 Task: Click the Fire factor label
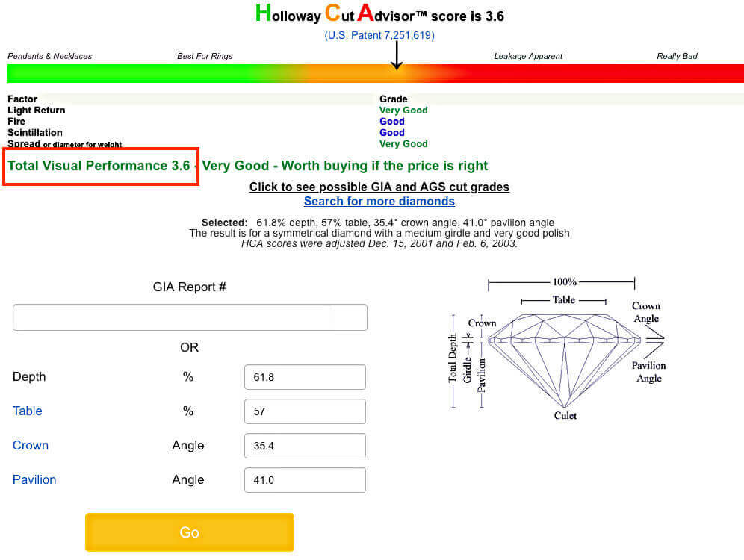16,122
